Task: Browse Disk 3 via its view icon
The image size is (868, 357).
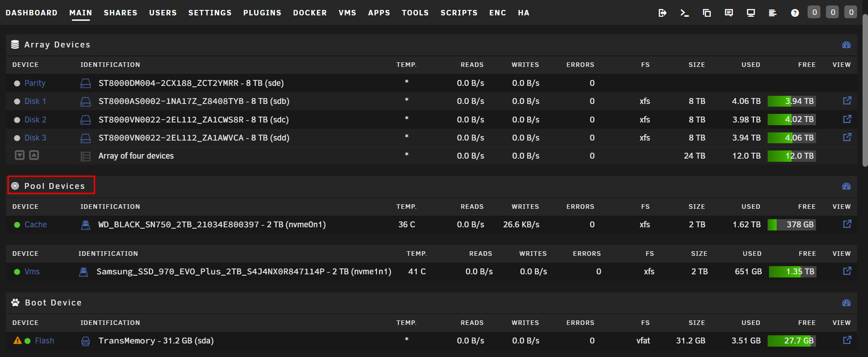Action: pos(847,137)
